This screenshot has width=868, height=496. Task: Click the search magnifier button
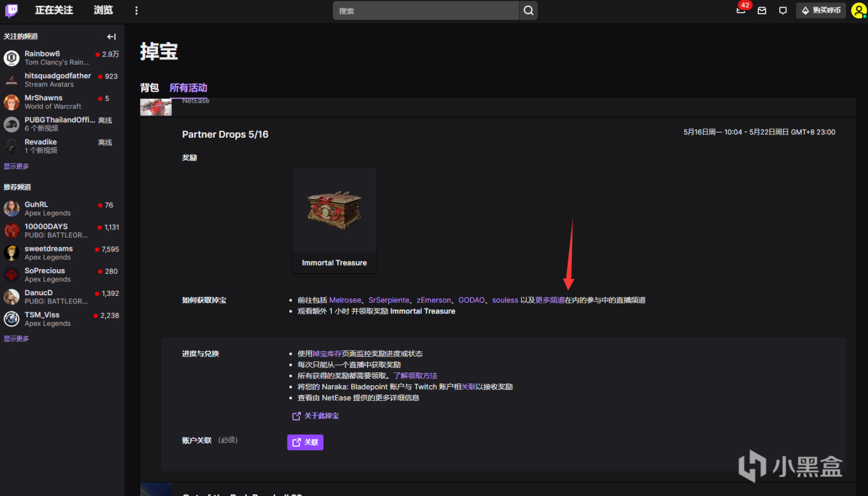click(528, 11)
